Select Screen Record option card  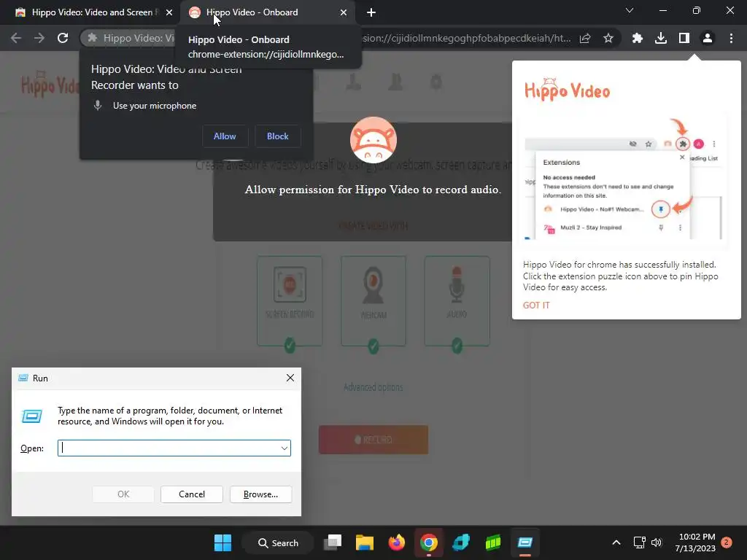point(290,301)
